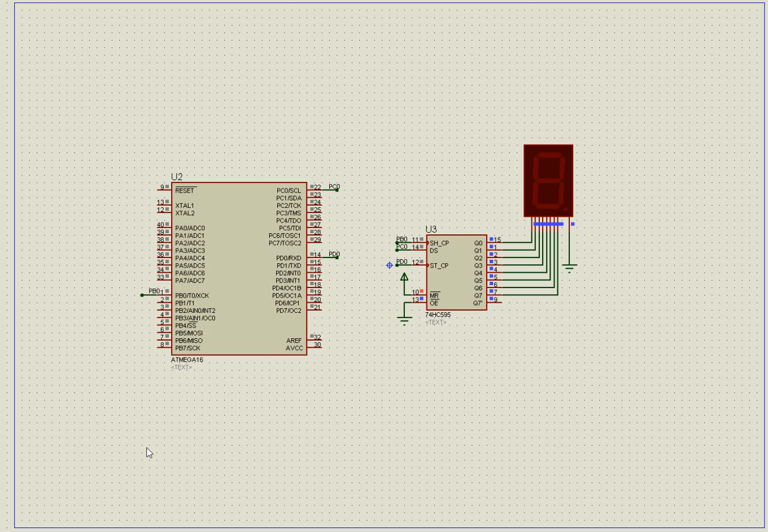Click pin number 40 on U2
768x532 pixels.
point(160,225)
